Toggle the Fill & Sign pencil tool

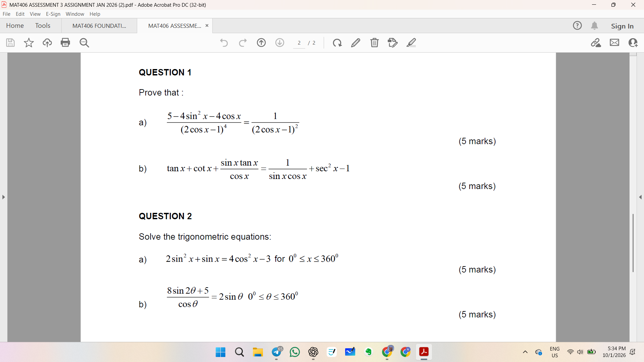356,43
